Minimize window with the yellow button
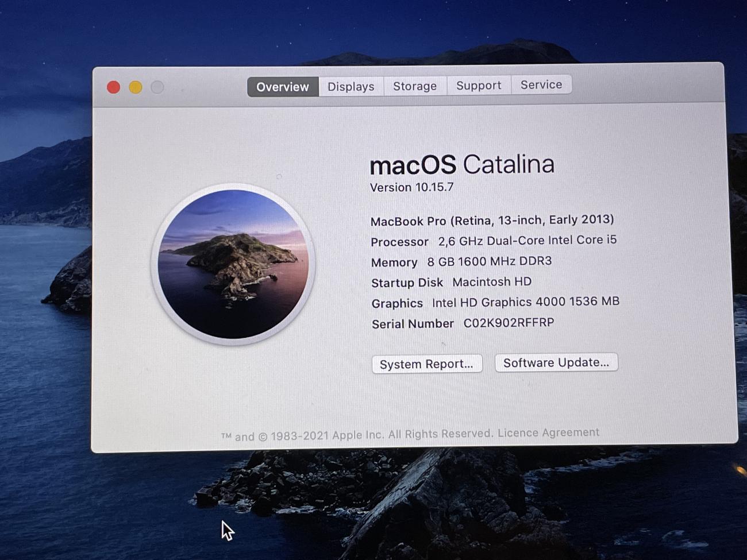 (x=136, y=87)
